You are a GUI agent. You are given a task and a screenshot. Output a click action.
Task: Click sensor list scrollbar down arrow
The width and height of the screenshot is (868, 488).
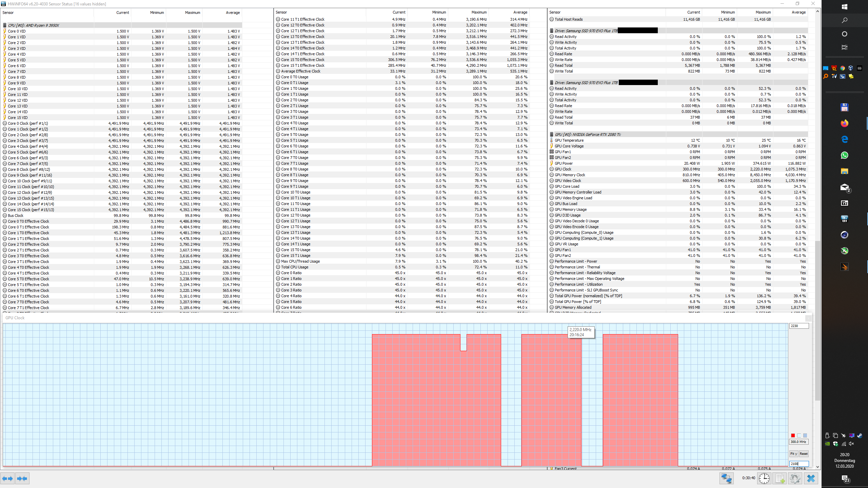(x=817, y=467)
